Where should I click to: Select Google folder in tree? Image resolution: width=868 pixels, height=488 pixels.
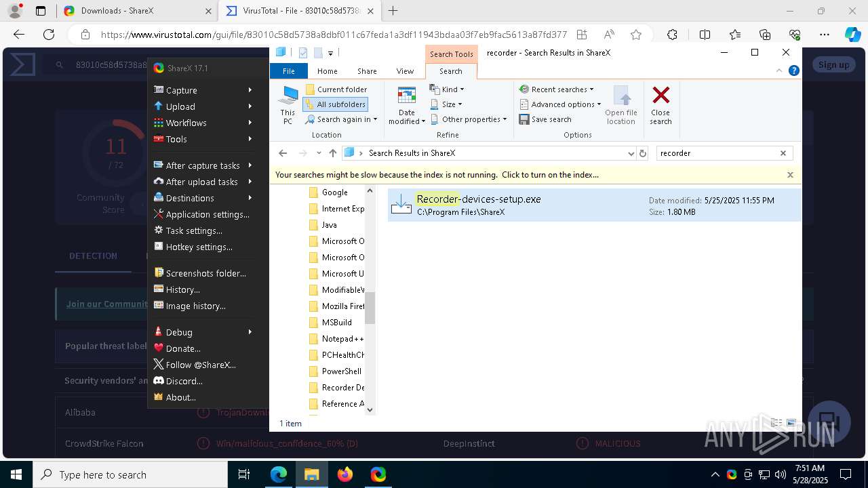[336, 192]
